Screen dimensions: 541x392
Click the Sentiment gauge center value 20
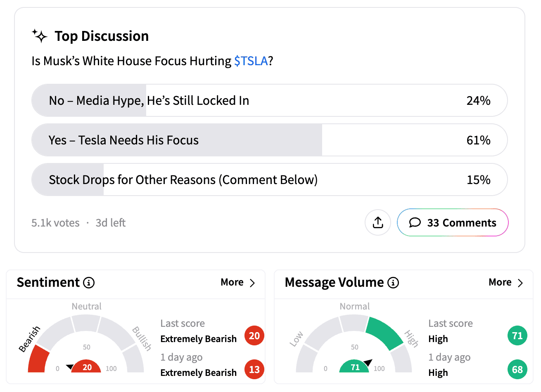(87, 367)
